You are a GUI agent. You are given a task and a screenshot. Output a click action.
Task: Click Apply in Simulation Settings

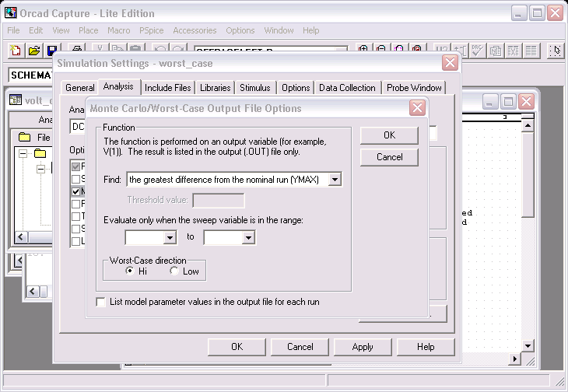pyautogui.click(x=363, y=347)
